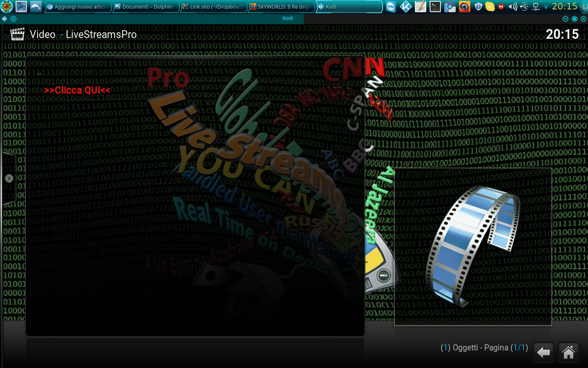Image resolution: width=588 pixels, height=368 pixels.
Task: Click the Video clapperboard icon in header
Action: click(x=17, y=34)
